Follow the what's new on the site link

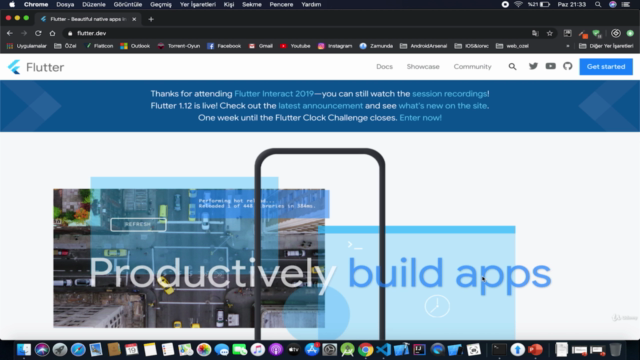(x=442, y=106)
